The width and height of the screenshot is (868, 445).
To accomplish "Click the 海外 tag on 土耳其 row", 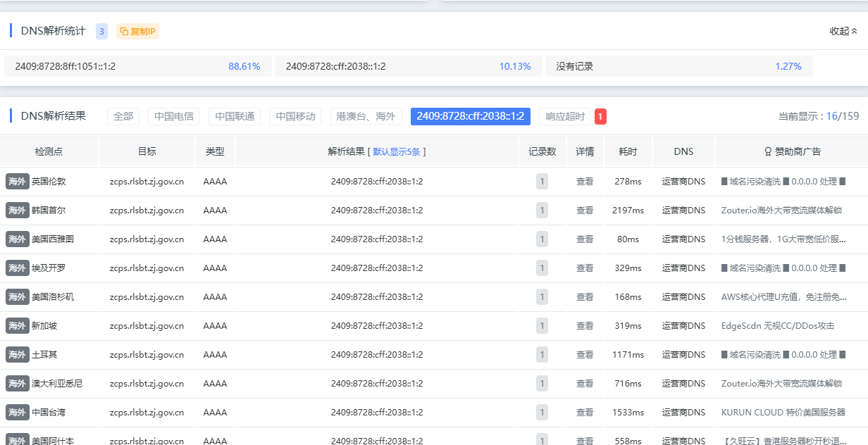I will (x=18, y=355).
